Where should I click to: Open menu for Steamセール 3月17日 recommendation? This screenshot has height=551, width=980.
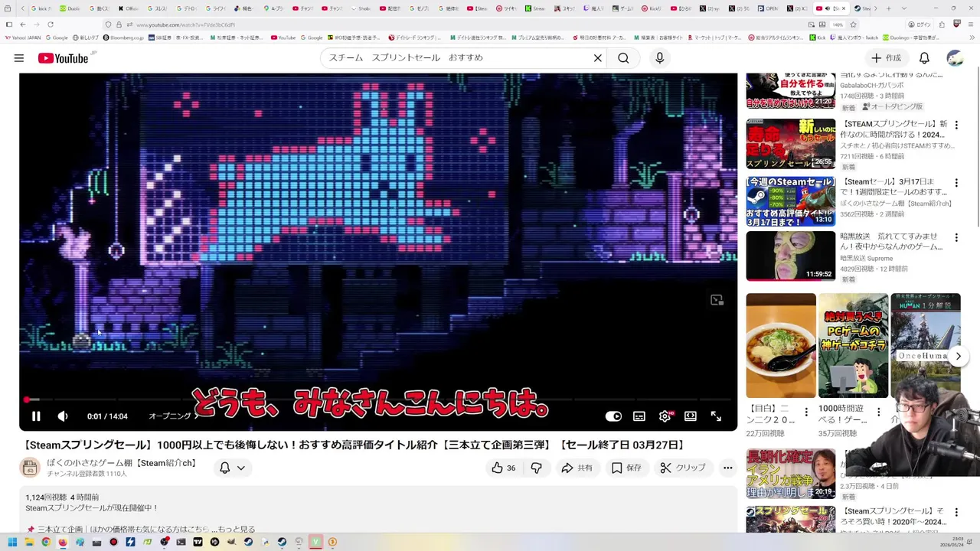(x=955, y=184)
